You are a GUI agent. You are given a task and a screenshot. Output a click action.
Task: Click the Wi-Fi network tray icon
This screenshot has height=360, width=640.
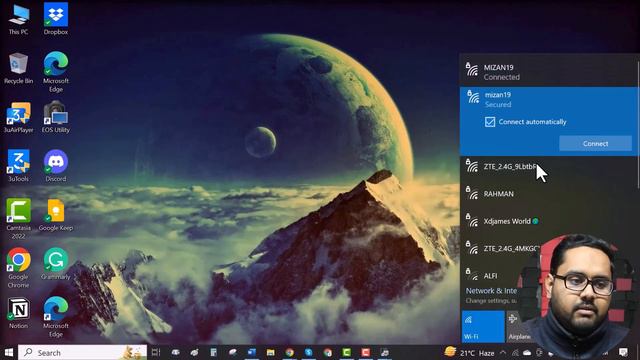516,353
